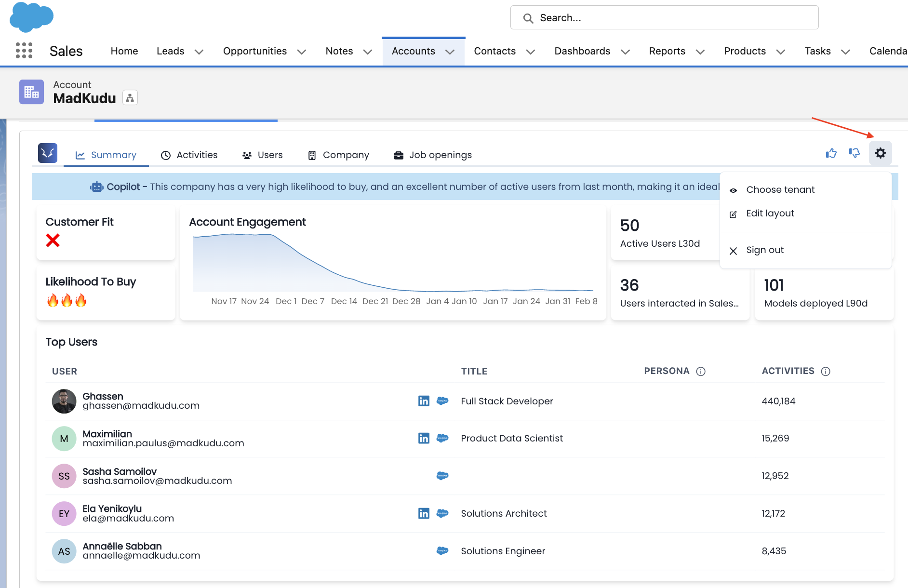Expand the Notes nav dropdown chevron
Viewport: 908px width, 588px height.
click(368, 52)
